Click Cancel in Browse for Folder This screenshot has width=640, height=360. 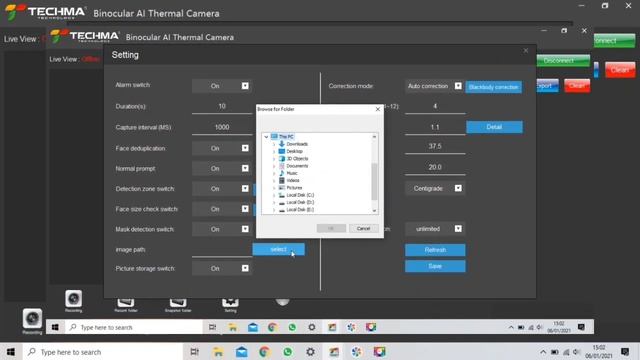[x=363, y=229]
